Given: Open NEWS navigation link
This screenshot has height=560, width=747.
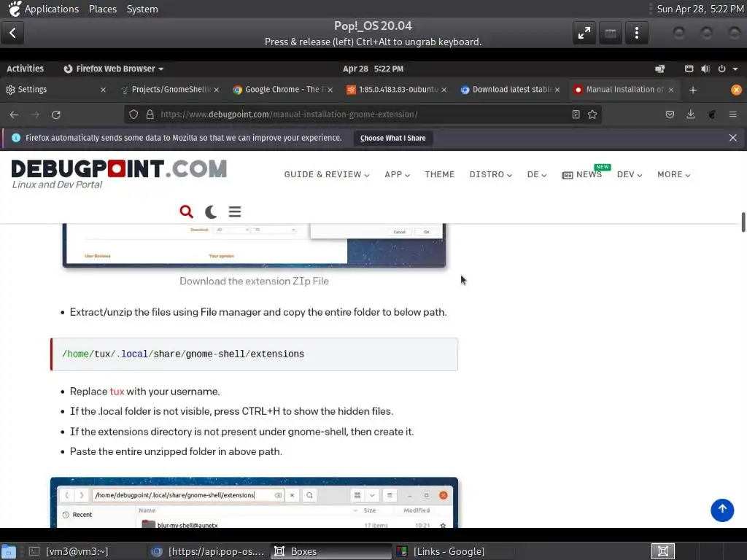Looking at the screenshot, I should pos(581,174).
